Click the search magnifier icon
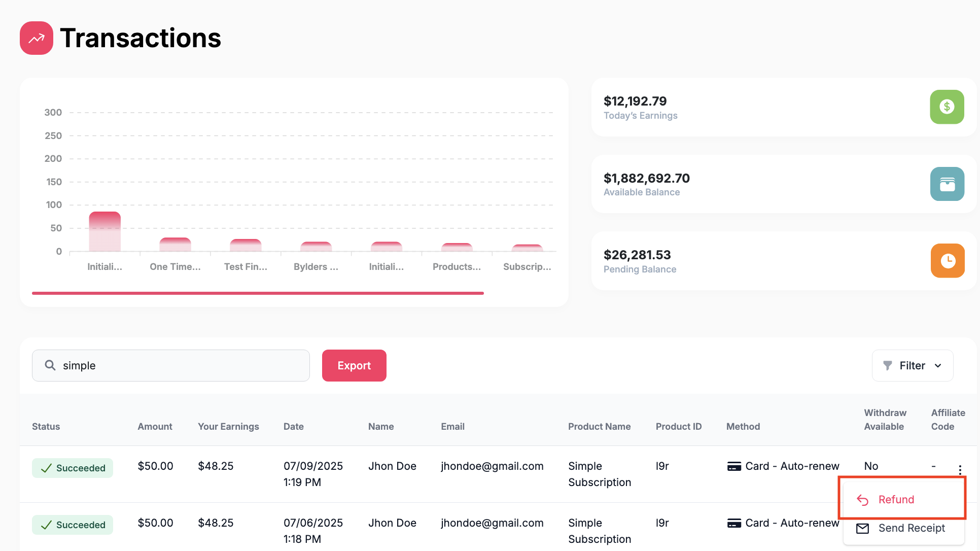 coord(50,365)
